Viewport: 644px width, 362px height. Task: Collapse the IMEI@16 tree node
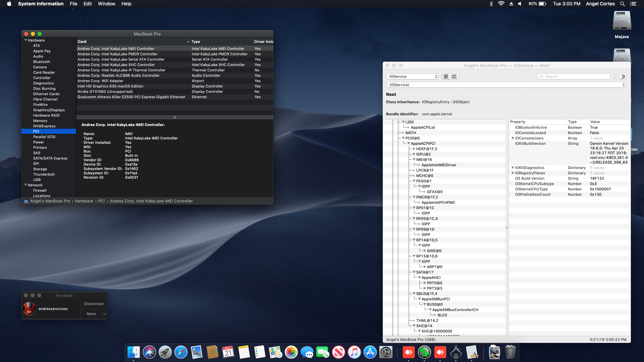[414, 160]
